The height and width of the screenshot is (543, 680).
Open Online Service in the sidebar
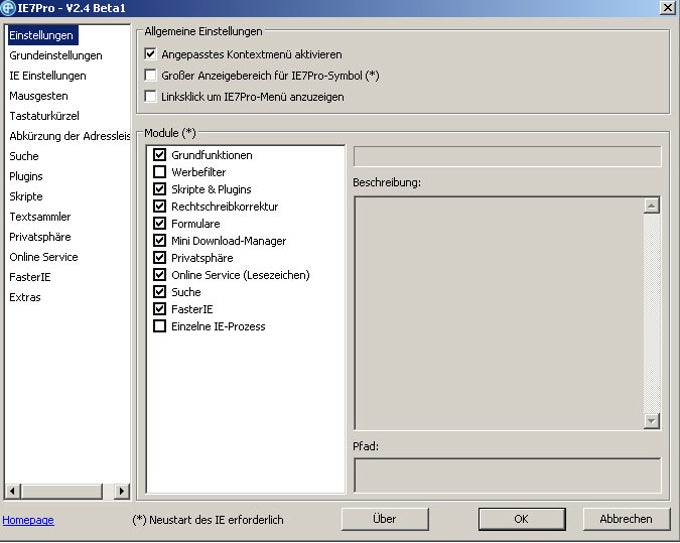point(44,257)
